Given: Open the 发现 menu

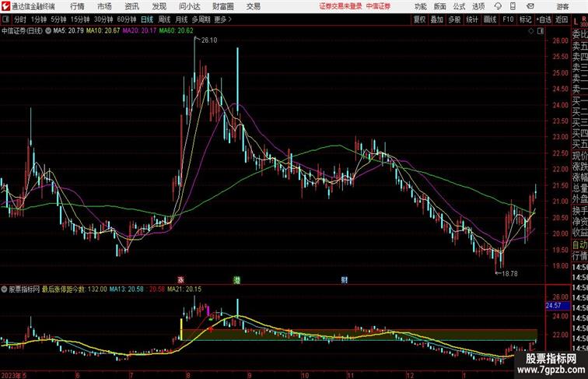Looking at the screenshot, I should point(159,6).
